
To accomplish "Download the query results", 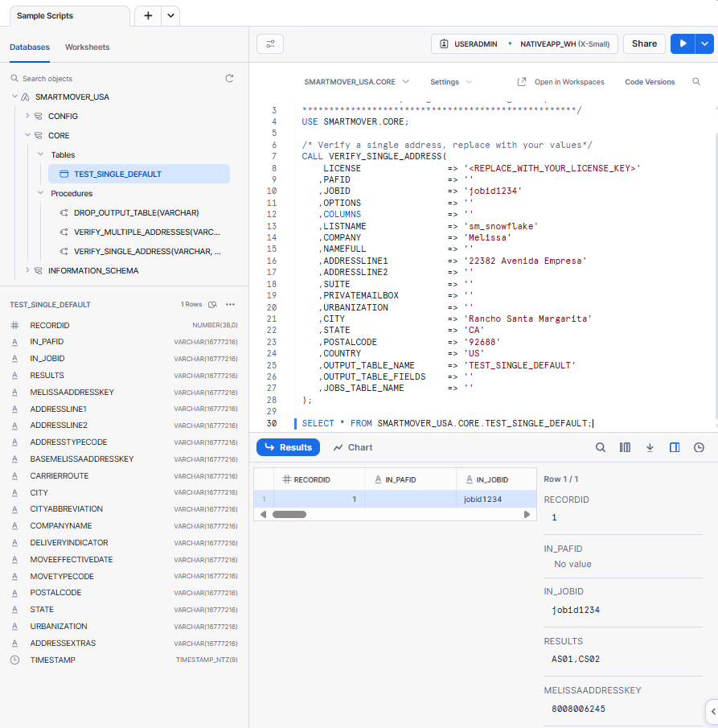I will pos(650,447).
